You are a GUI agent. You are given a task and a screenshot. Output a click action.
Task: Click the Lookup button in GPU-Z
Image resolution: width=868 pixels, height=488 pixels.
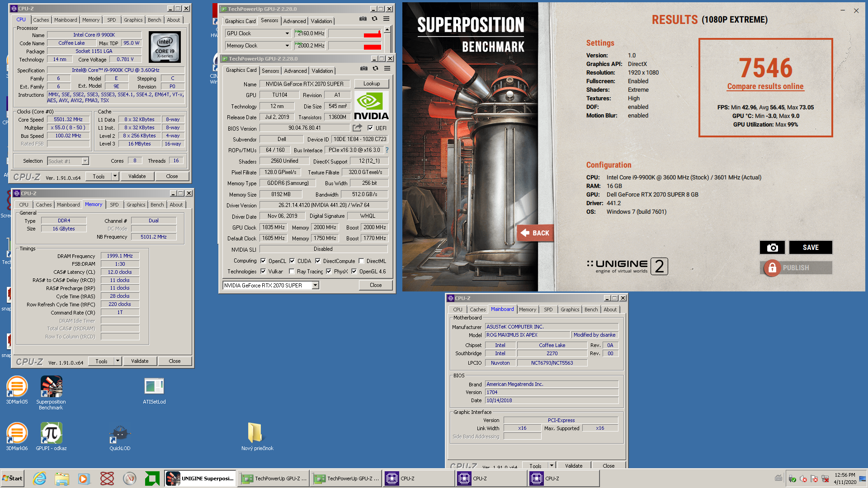[371, 84]
